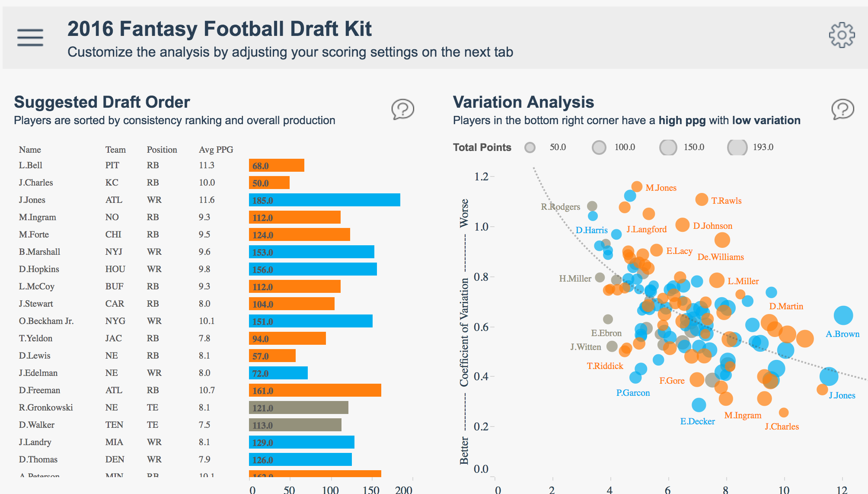The height and width of the screenshot is (494, 868).
Task: Select the 50.0 total points legend circle
Action: pyautogui.click(x=530, y=148)
